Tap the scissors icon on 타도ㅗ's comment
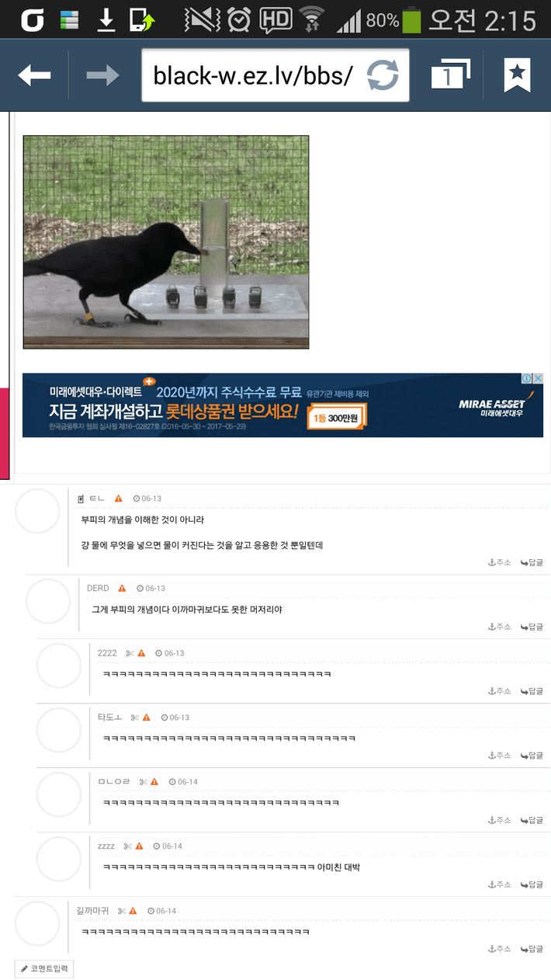551x980 pixels. (x=135, y=718)
